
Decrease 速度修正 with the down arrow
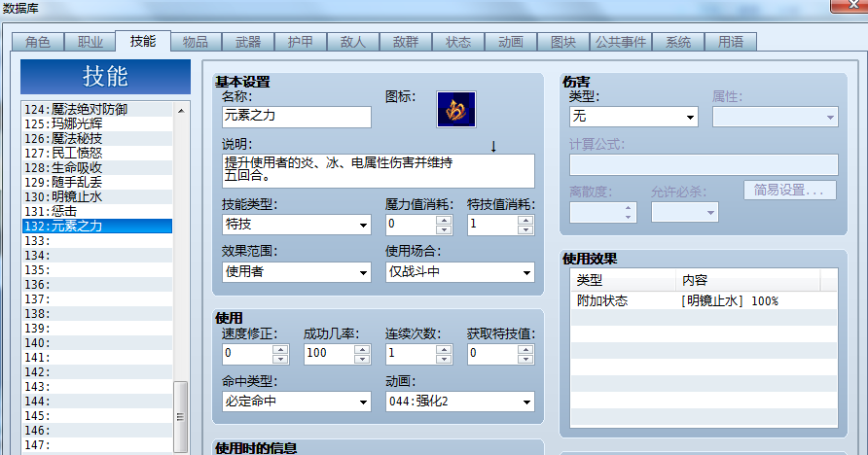[x=280, y=359]
